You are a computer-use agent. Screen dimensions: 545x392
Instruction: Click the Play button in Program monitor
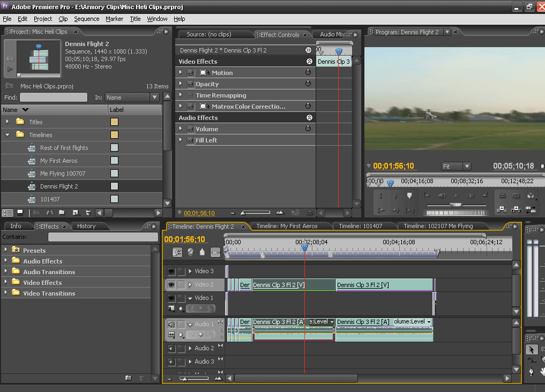[x=456, y=196]
